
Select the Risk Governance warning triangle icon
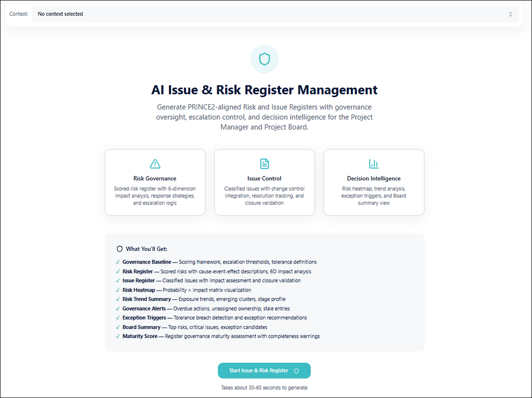point(155,163)
